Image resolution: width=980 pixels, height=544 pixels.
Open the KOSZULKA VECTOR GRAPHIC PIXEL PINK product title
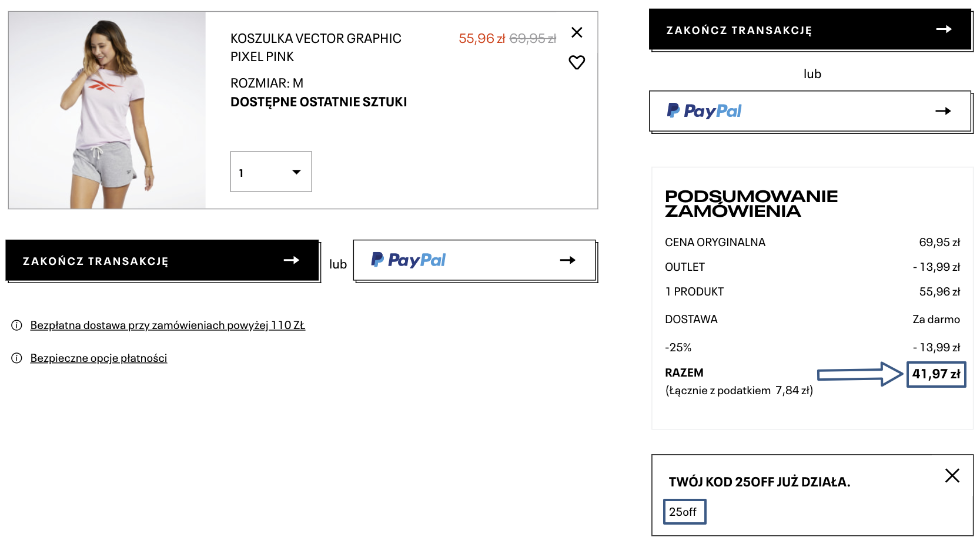[316, 48]
